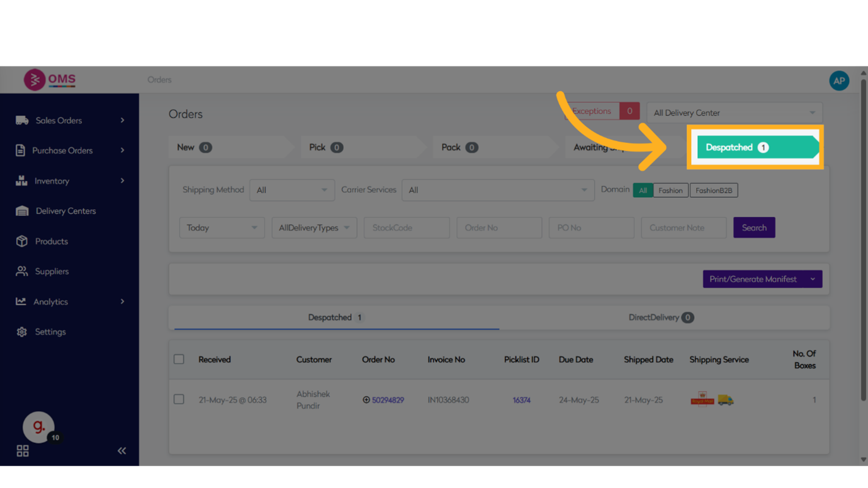Screen dimensions: 868x488
Task: Open the Shipping Method dropdown
Action: pos(291,190)
